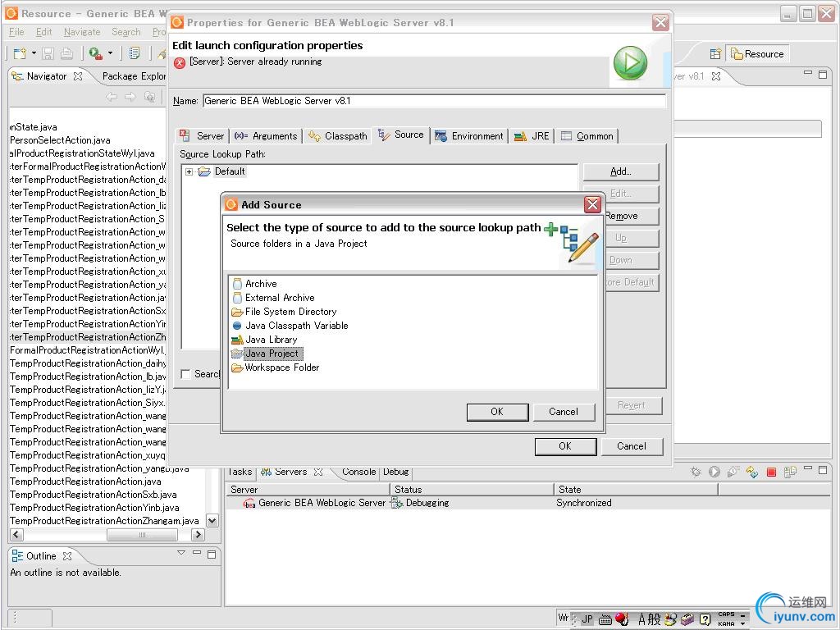Select File System Directory source type
The height and width of the screenshot is (630, 840).
tap(284, 312)
